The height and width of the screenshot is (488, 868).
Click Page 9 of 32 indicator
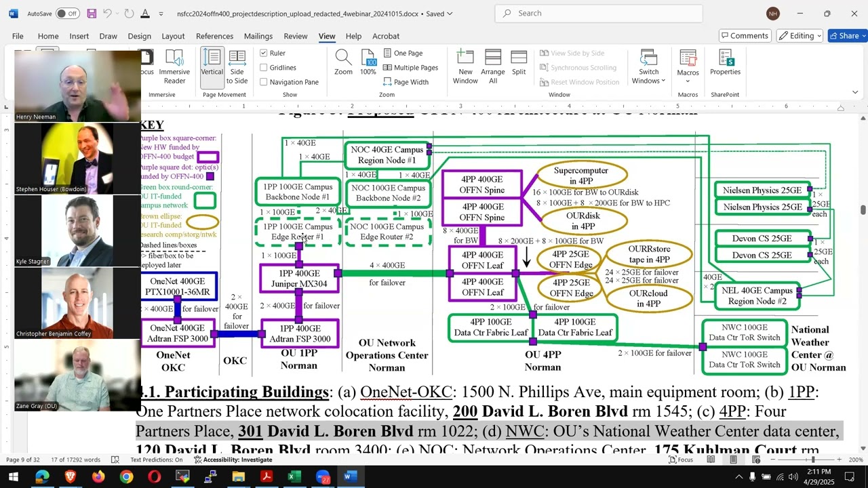(23, 460)
